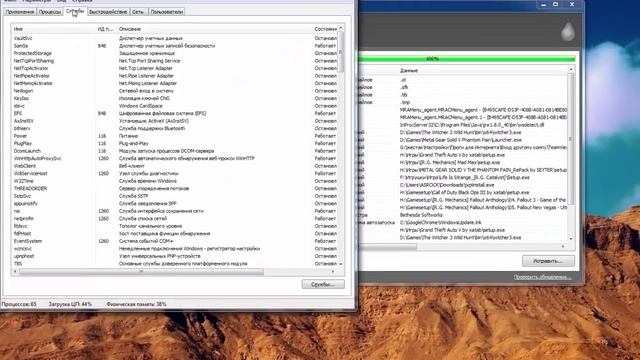Select the ProtectedStorage service

[x=175, y=53]
